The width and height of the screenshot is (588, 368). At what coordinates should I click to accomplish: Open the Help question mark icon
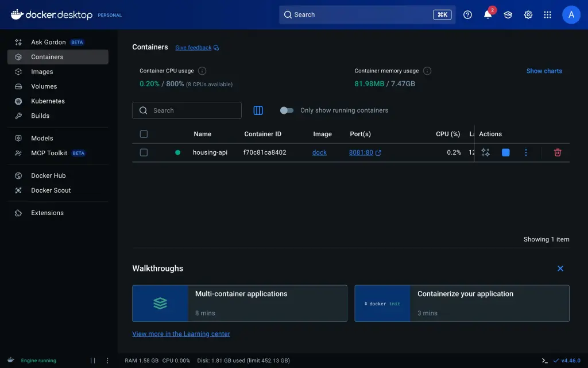tap(467, 14)
